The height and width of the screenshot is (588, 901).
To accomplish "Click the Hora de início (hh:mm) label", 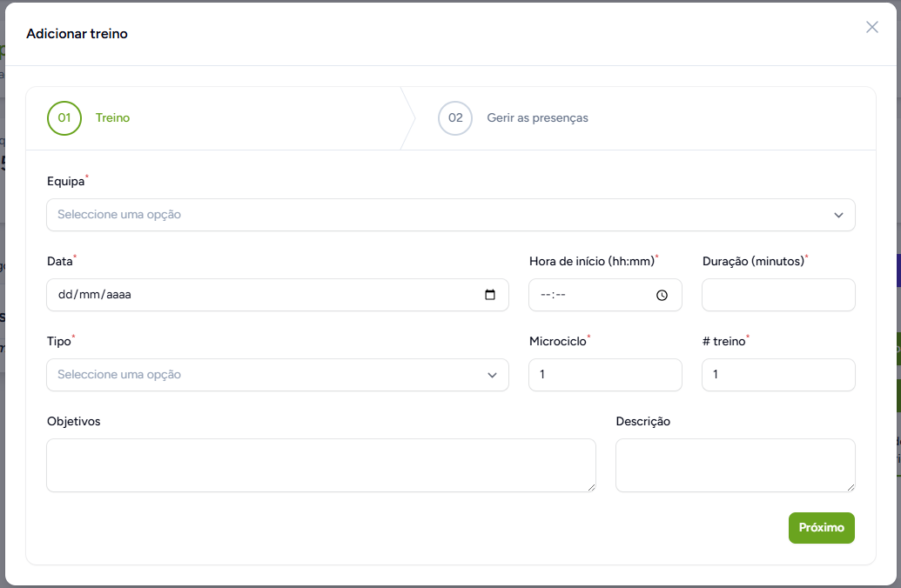I will (592, 261).
